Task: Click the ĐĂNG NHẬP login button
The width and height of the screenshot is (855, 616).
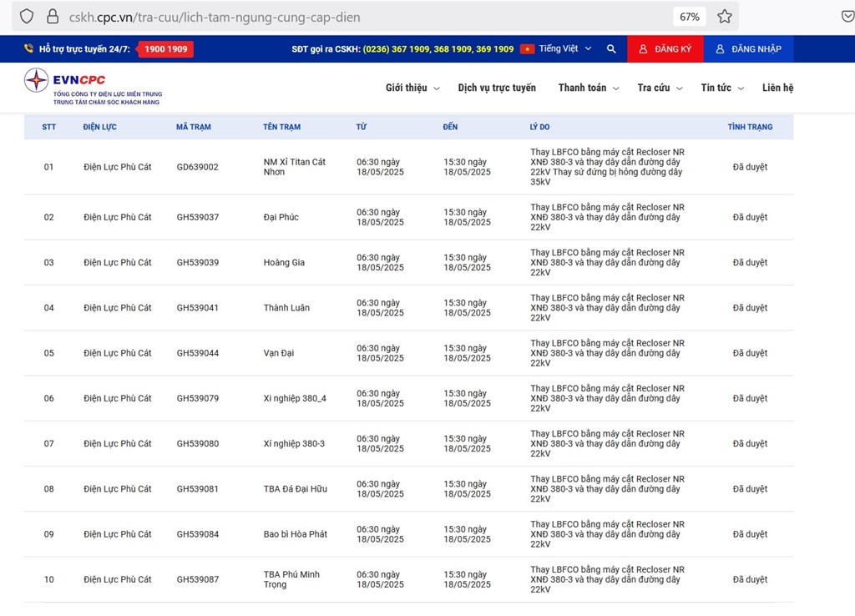Action: (748, 49)
